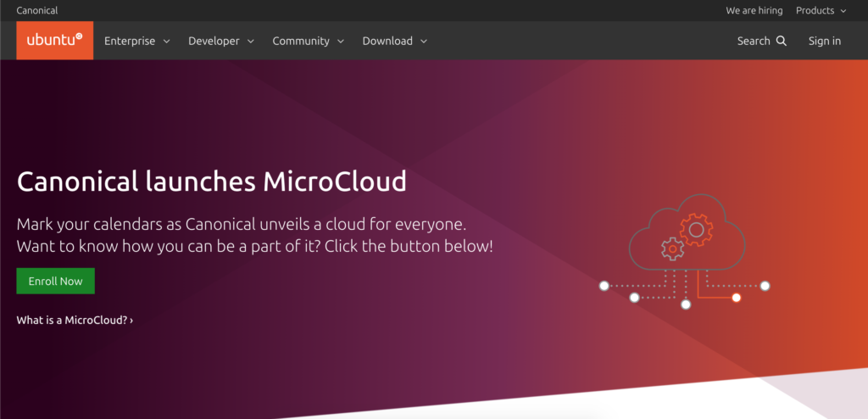
Task: Open search via the magnifying glass icon
Action: tap(782, 41)
